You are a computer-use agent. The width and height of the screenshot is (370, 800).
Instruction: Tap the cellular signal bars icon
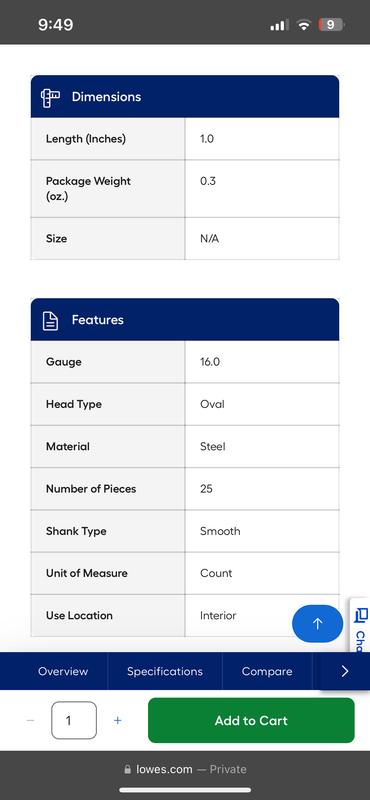pyautogui.click(x=279, y=24)
